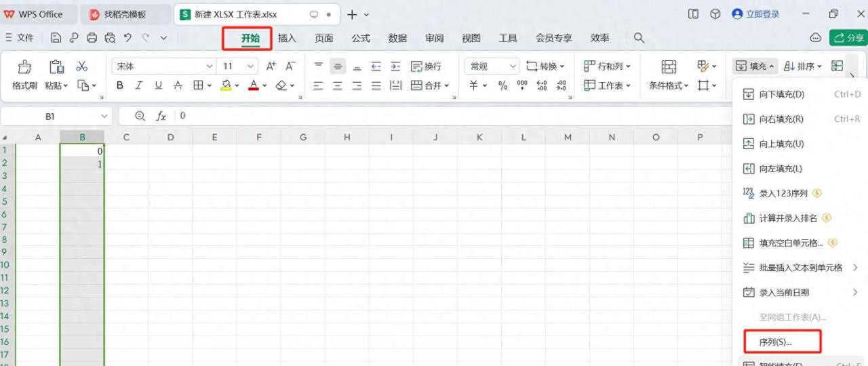The image size is (868, 366).
Task: Switch to the Data (数据) tab
Action: [x=397, y=39]
